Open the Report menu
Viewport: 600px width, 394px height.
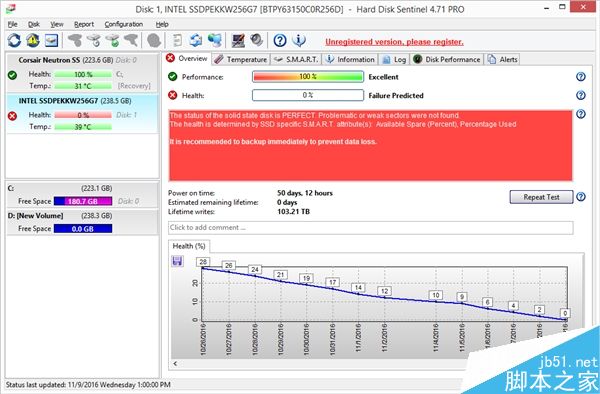[84, 24]
